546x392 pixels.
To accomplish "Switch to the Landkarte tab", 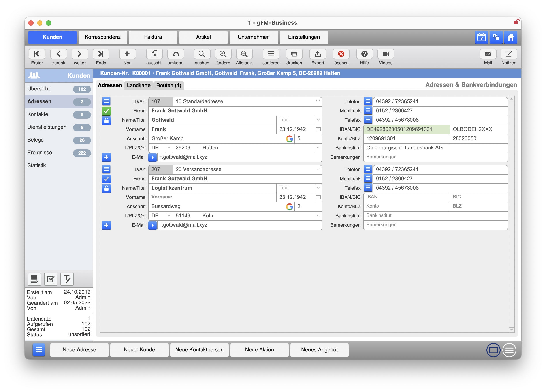I will (138, 85).
